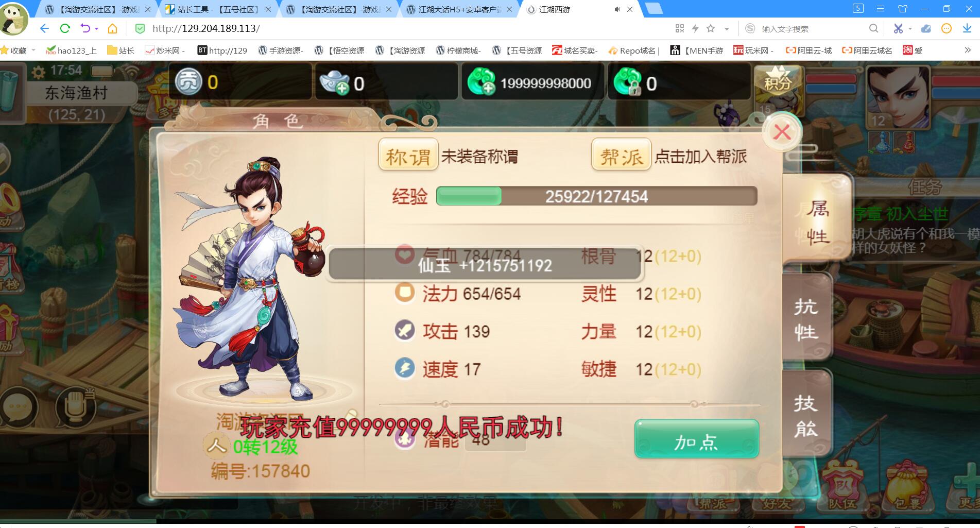Click the player avatar portrait at top right
Viewport: 980px width, 528px height.
point(899,97)
